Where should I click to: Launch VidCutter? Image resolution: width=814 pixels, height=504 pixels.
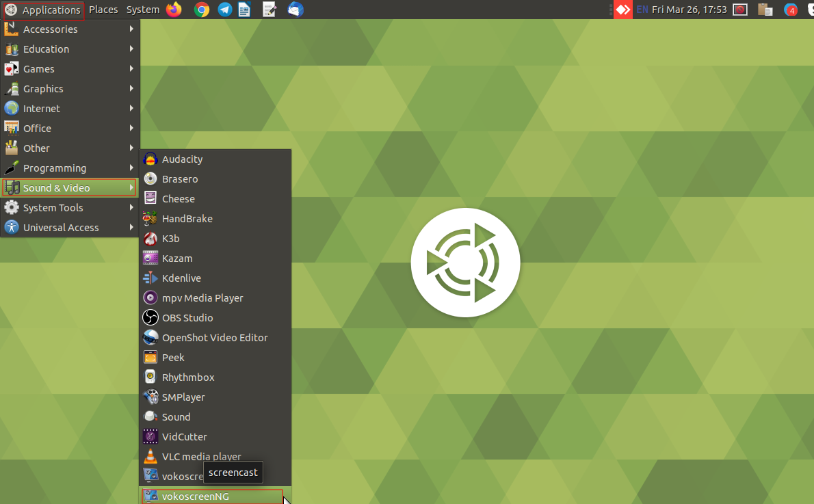pos(215,436)
